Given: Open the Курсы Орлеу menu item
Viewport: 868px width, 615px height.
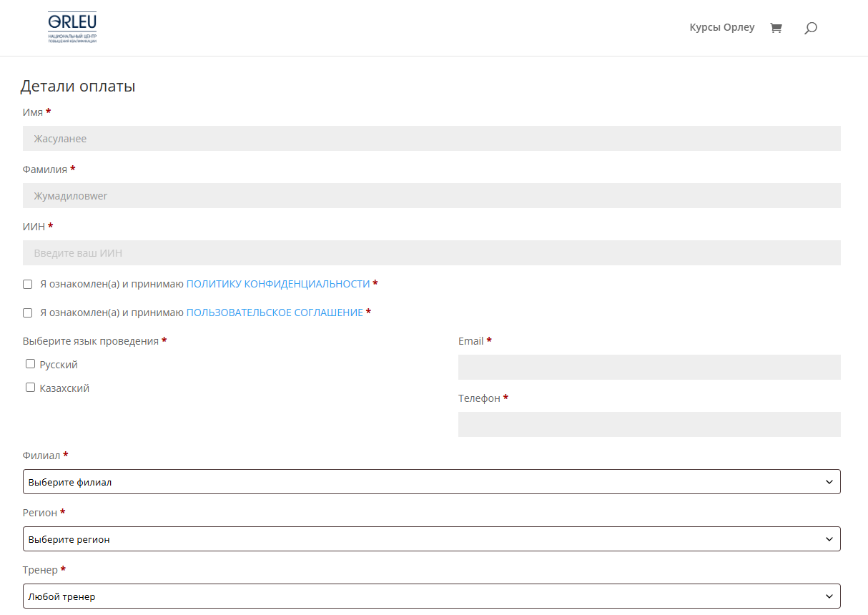Looking at the screenshot, I should tap(721, 28).
